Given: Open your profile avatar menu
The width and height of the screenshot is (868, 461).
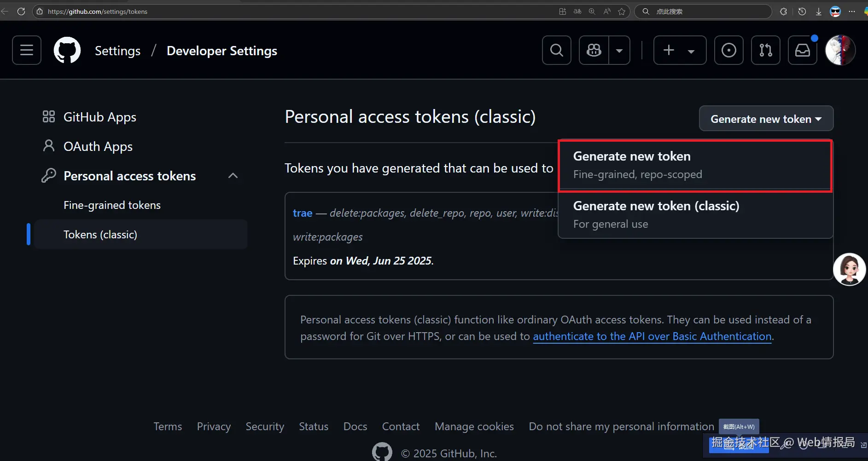Looking at the screenshot, I should pos(840,50).
